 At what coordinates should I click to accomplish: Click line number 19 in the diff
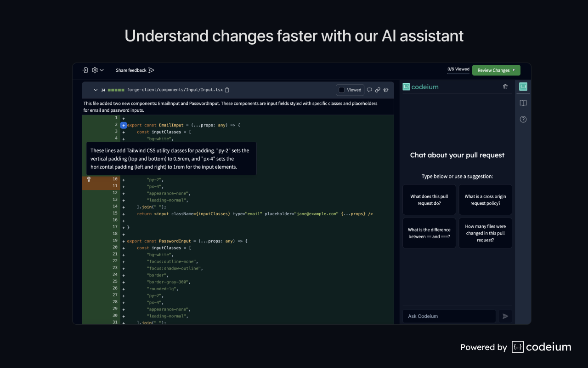click(115, 240)
